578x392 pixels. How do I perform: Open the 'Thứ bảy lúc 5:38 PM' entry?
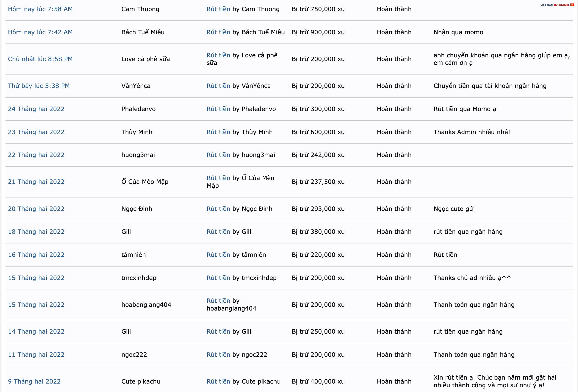click(39, 86)
